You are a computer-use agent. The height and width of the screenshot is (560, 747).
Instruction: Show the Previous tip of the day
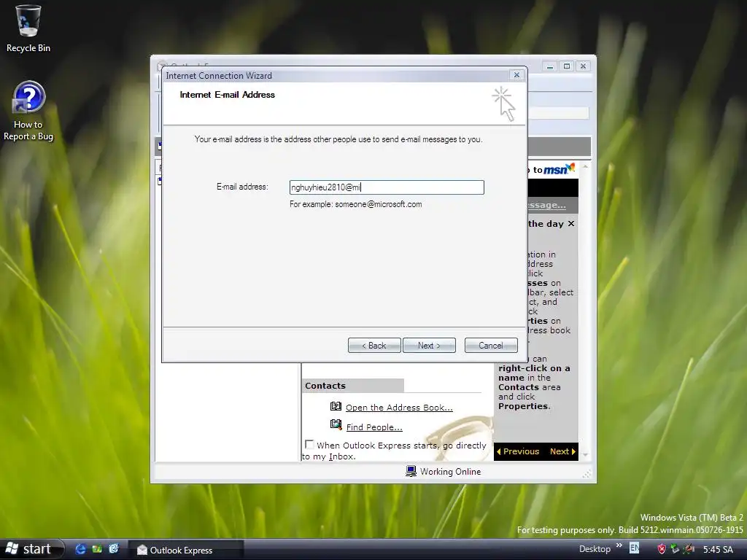(x=517, y=451)
